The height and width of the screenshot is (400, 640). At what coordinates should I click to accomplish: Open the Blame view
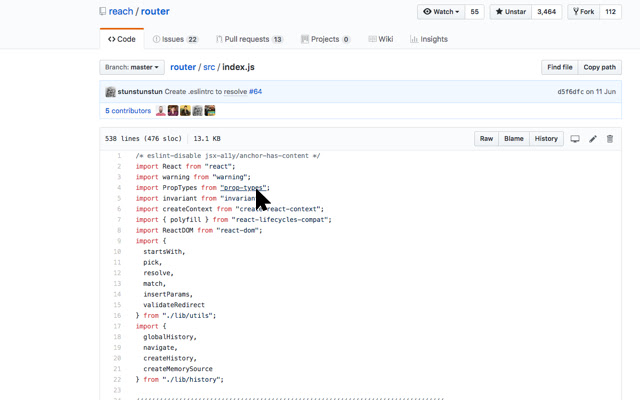coord(513,139)
